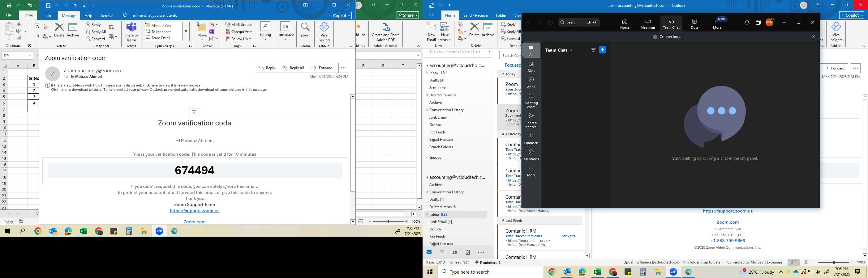Open Copilot dropdown in message window
The height and width of the screenshot is (278, 868).
[x=339, y=15]
